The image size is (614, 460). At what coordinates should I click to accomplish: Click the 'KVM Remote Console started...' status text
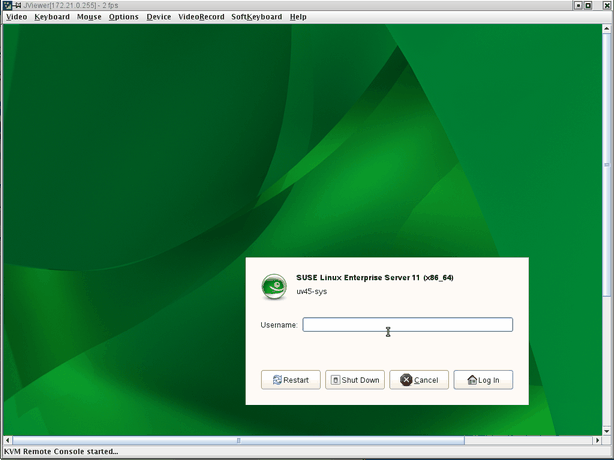pos(61,451)
